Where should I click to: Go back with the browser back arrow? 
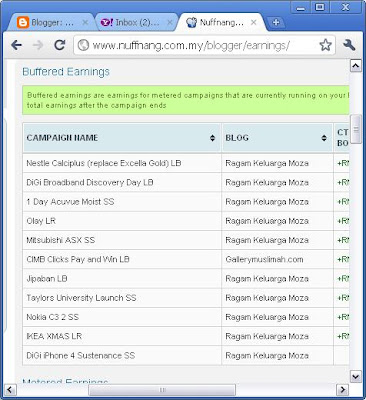coord(17,45)
